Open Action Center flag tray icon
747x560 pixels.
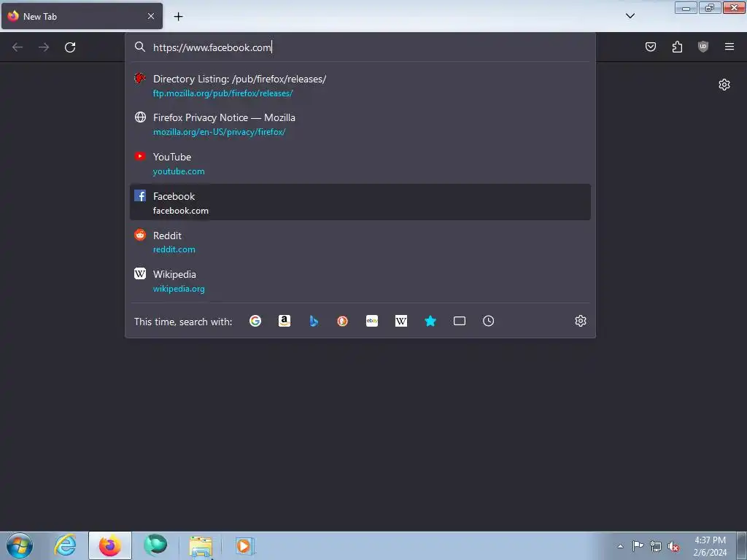tap(638, 545)
